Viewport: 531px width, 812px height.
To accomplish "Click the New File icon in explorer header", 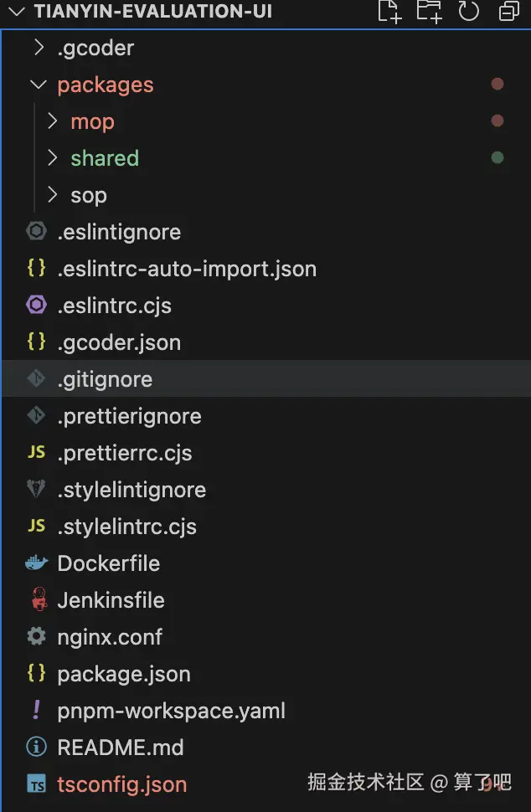I will click(x=389, y=11).
